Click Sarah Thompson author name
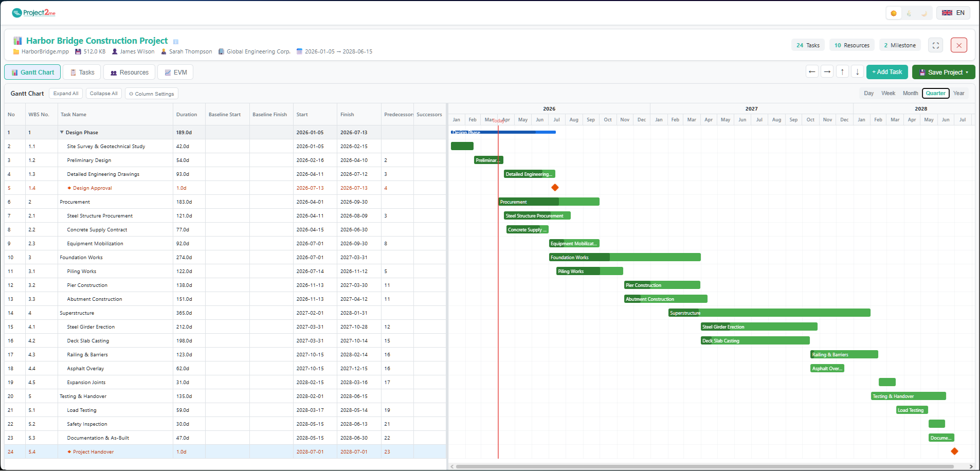 [190, 51]
